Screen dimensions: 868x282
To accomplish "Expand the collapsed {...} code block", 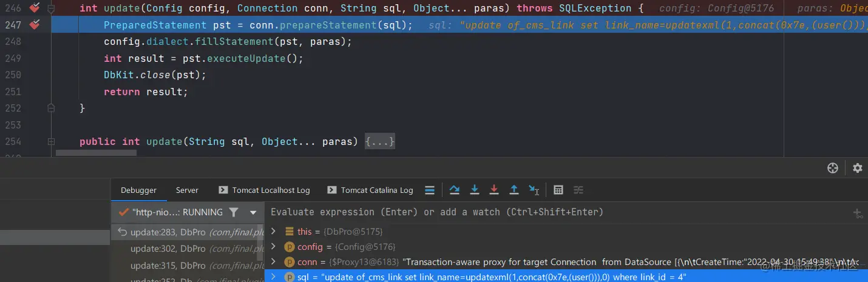I will 380,141.
